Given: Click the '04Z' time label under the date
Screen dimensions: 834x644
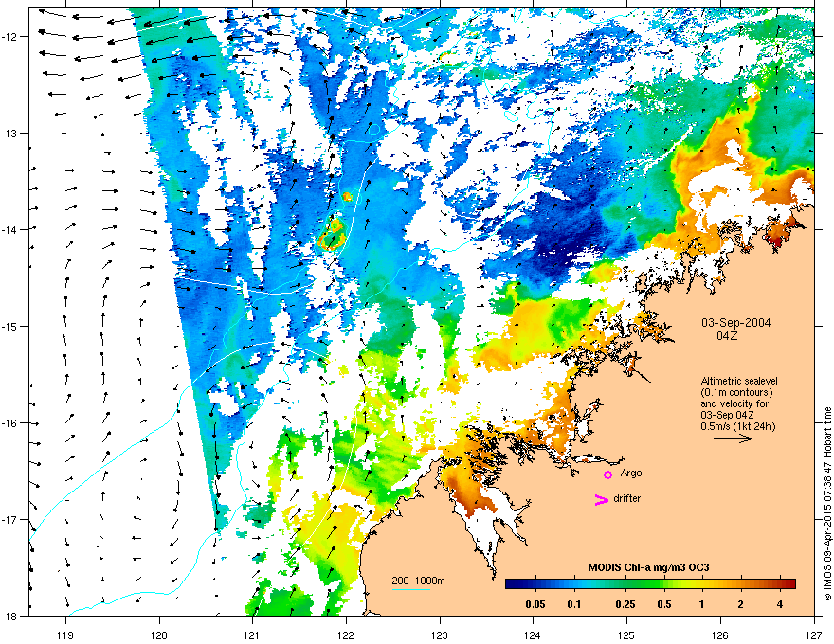Looking at the screenshot, I should 727,336.
